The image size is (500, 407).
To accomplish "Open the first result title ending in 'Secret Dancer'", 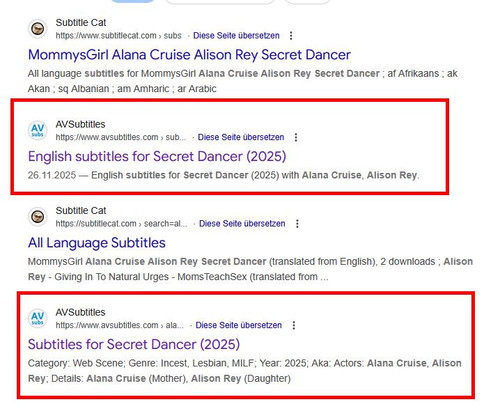I will click(189, 55).
